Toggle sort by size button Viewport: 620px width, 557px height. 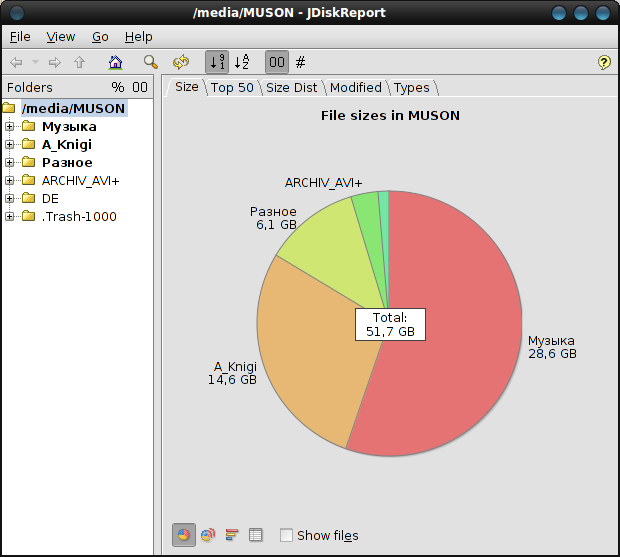[217, 62]
